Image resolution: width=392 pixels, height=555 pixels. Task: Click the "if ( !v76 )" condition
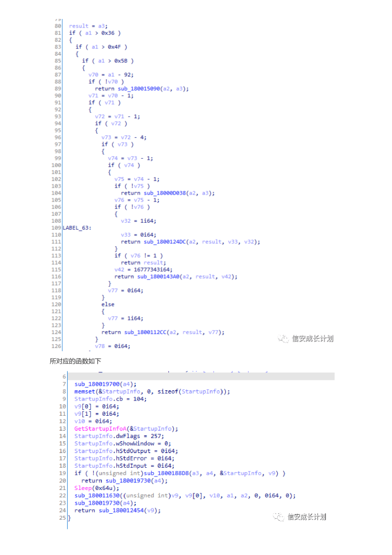click(x=132, y=206)
